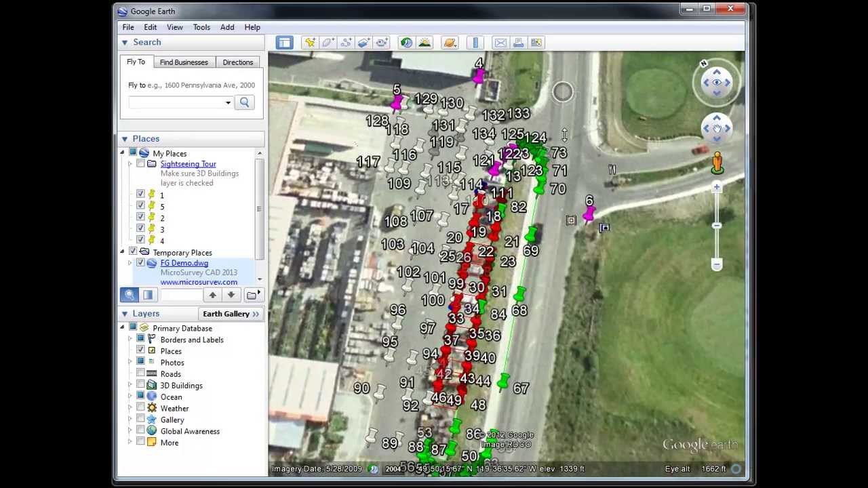
Task: Uncheck placemark 5 checkbox in Places
Action: [x=140, y=206]
